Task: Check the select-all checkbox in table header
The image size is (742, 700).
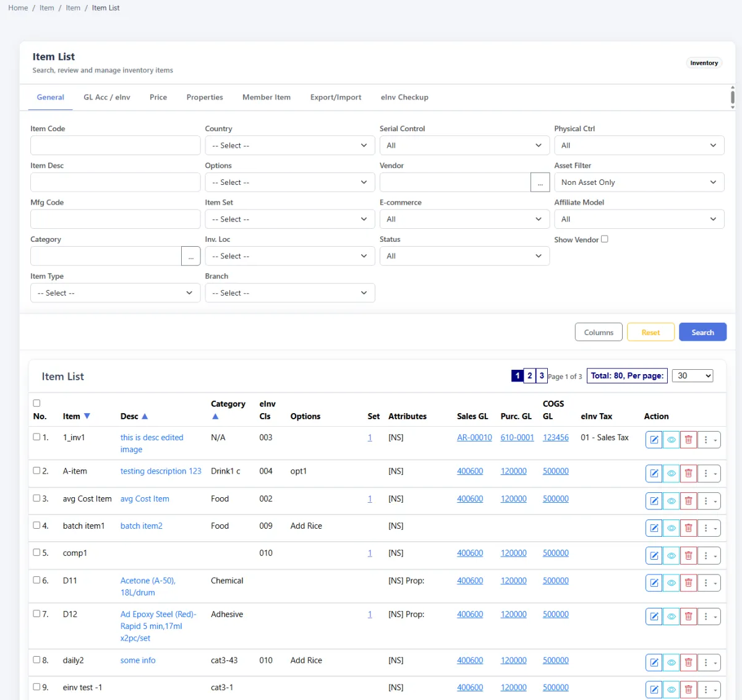Action: pyautogui.click(x=36, y=403)
